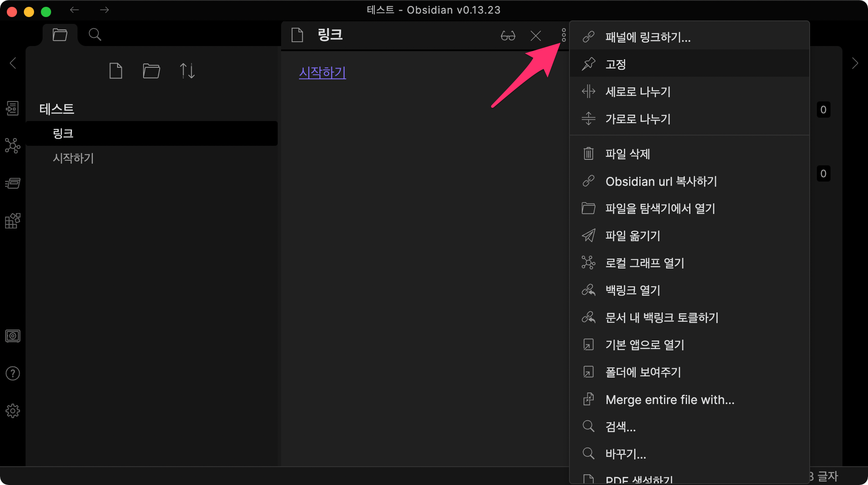Open the vault switcher icon

(12, 336)
